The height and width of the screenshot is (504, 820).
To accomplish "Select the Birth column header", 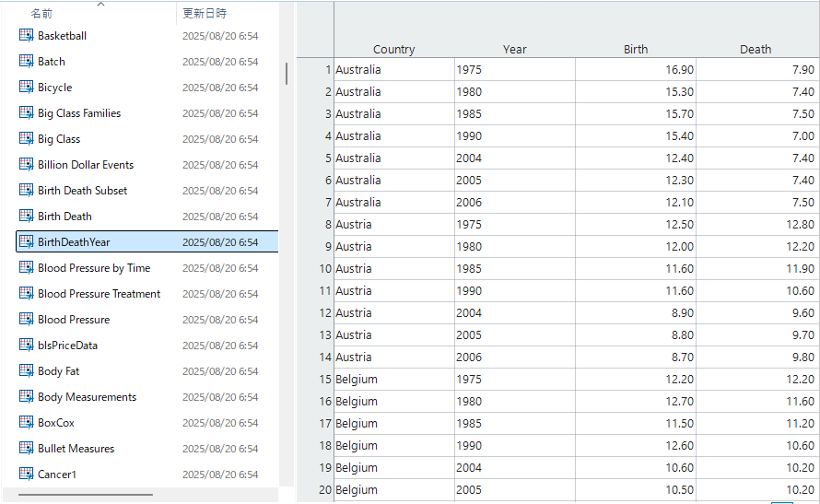I will 636,49.
